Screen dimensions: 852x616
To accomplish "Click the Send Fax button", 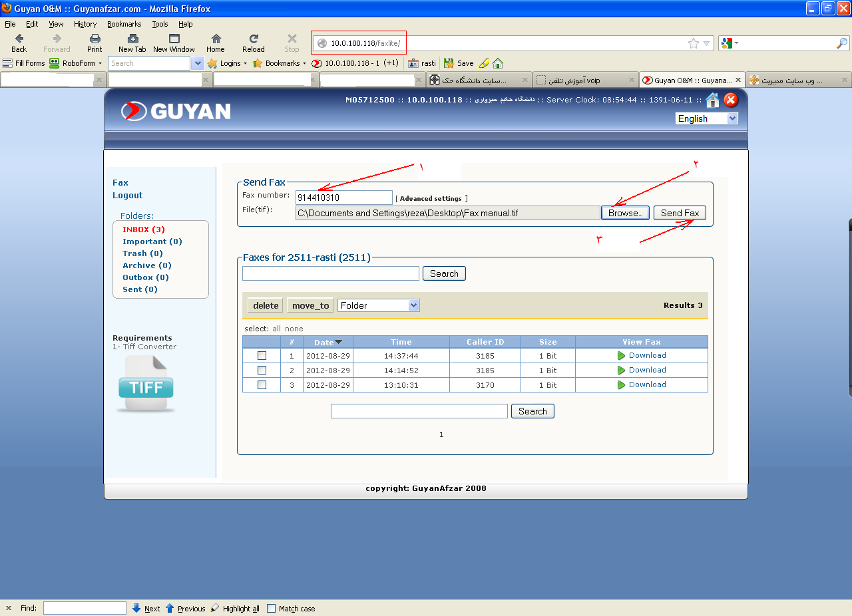I will [x=680, y=213].
